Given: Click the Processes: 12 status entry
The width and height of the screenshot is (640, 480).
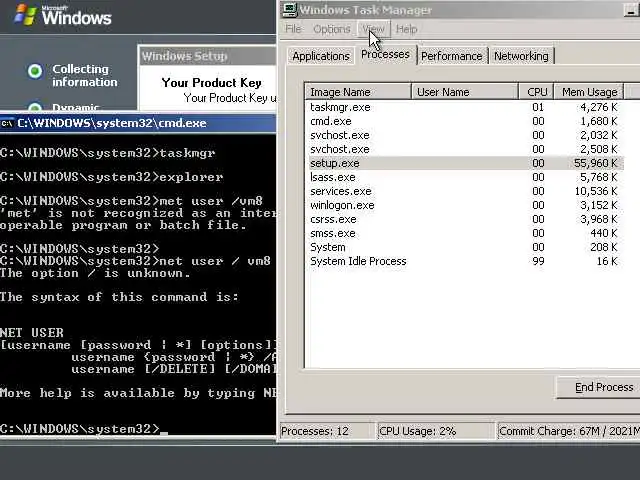Looking at the screenshot, I should pyautogui.click(x=327, y=431).
